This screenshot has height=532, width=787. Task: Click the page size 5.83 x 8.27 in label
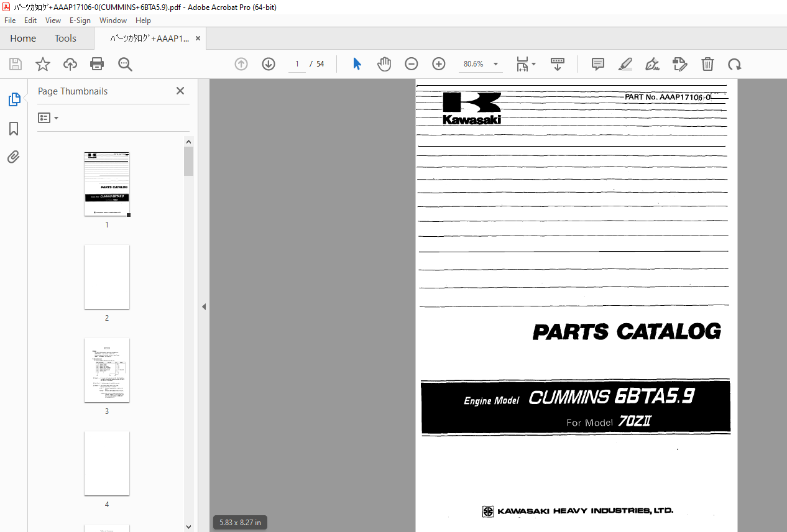(x=241, y=522)
